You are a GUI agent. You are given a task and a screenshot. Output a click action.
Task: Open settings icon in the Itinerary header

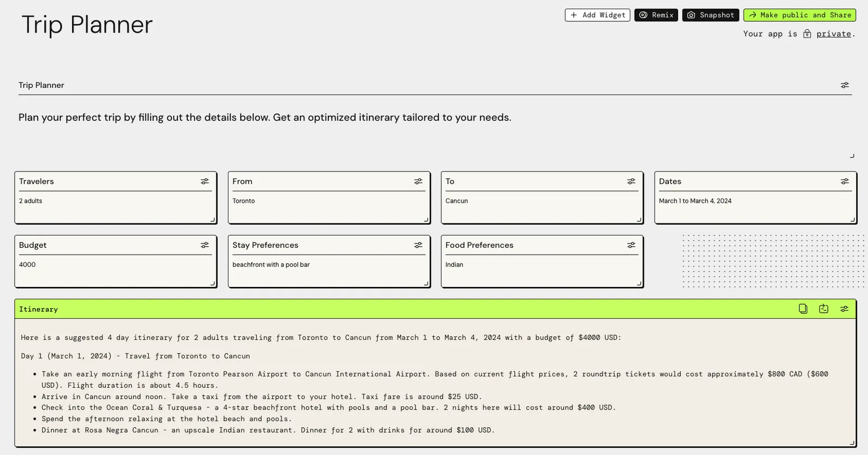point(844,309)
